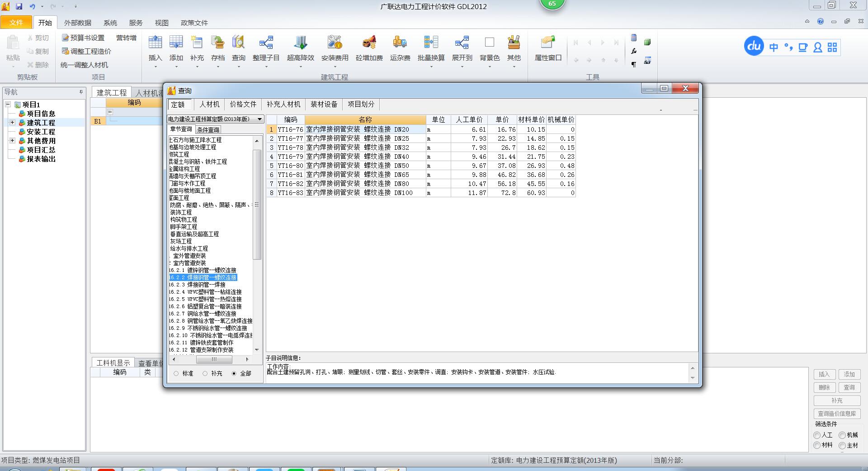
Task: Select the 标准 radio button
Action: tap(176, 374)
